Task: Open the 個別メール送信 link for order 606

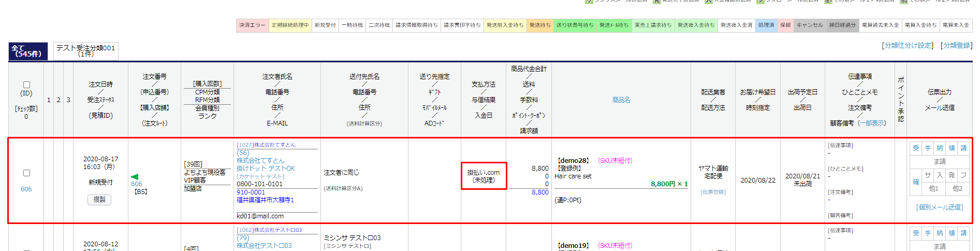Action: [x=939, y=207]
